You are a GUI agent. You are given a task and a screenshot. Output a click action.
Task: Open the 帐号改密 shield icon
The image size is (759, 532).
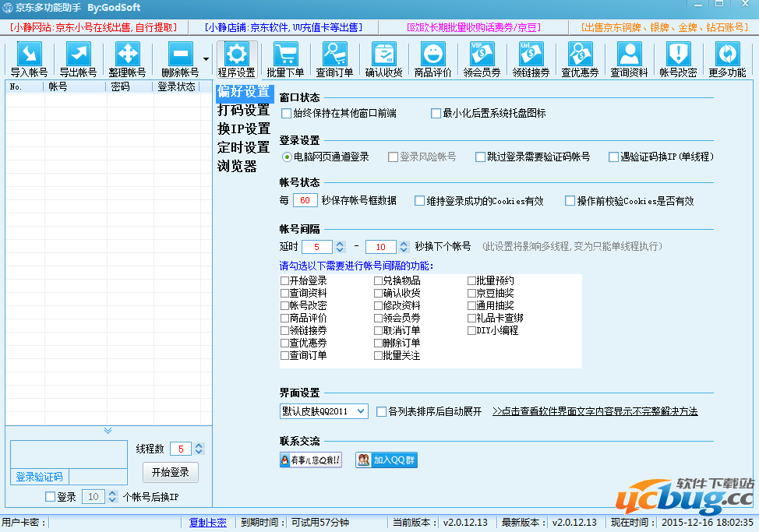tap(678, 55)
